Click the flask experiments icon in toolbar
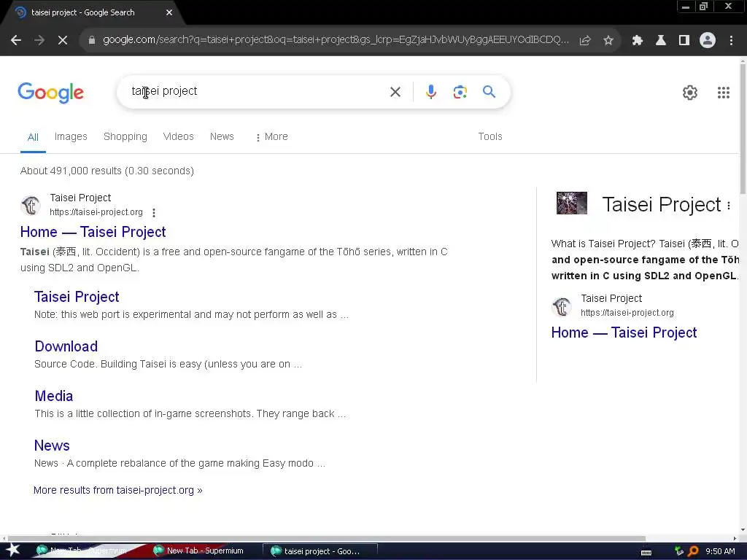The width and height of the screenshot is (747, 560). [x=661, y=41]
